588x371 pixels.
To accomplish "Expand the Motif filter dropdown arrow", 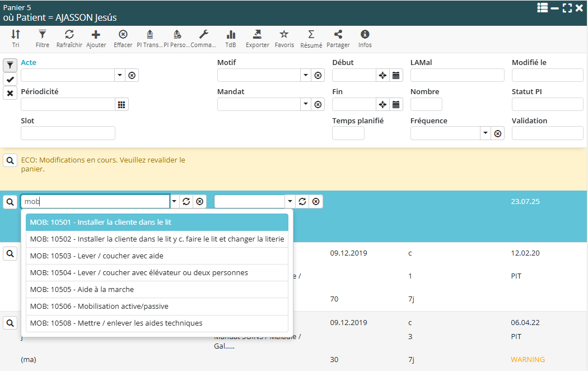I will point(305,75).
